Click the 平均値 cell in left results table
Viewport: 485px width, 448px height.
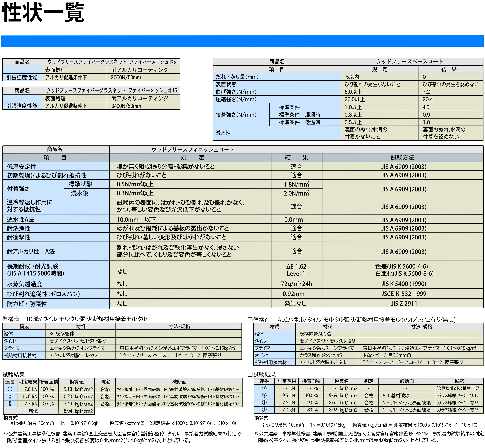(x=31, y=411)
